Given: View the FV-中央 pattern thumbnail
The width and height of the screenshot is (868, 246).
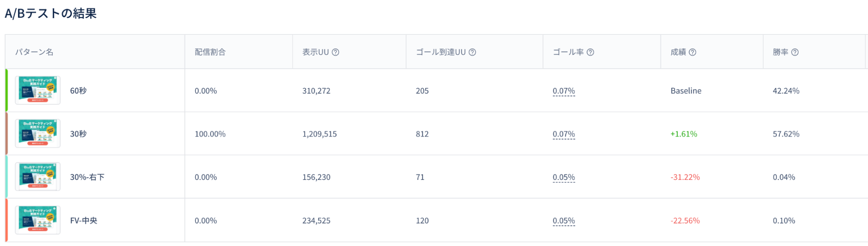Looking at the screenshot, I should (x=38, y=220).
